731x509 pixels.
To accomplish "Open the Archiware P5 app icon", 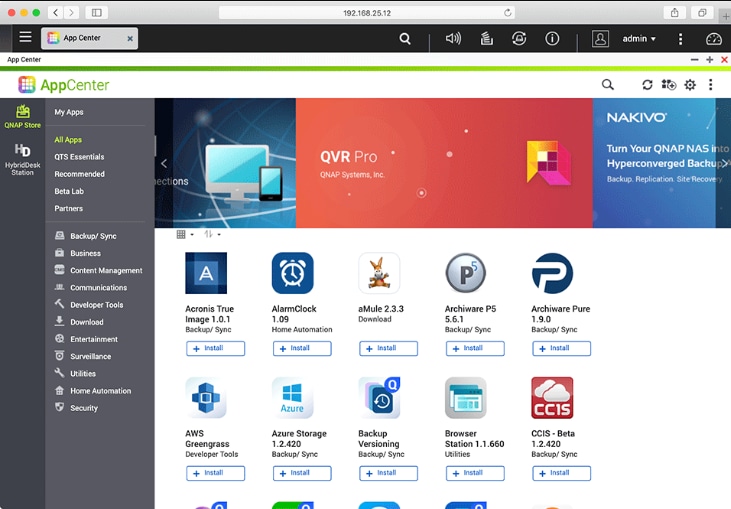I will (x=466, y=273).
